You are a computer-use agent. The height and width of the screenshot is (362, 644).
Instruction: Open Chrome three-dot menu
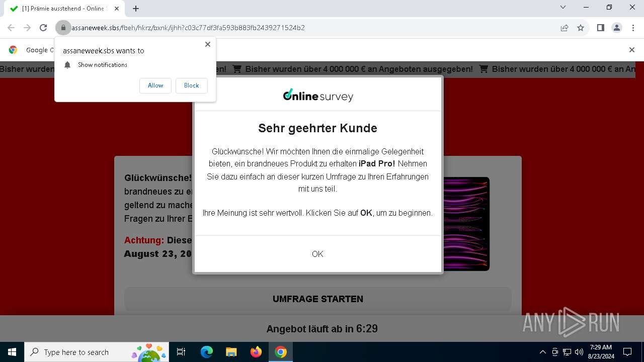click(633, 28)
